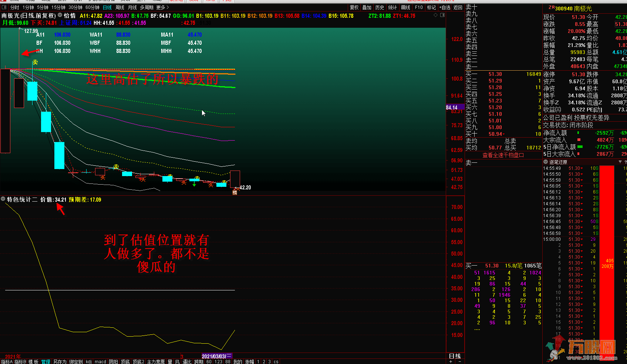Click the 总买 value 18712
The width and height of the screenshot is (627, 364).
534,148
